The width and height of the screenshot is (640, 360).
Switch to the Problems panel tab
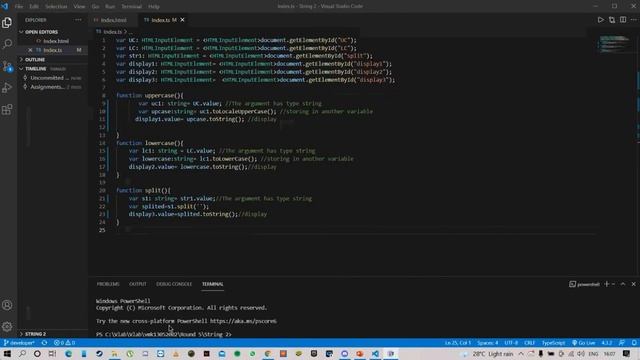tap(108, 284)
